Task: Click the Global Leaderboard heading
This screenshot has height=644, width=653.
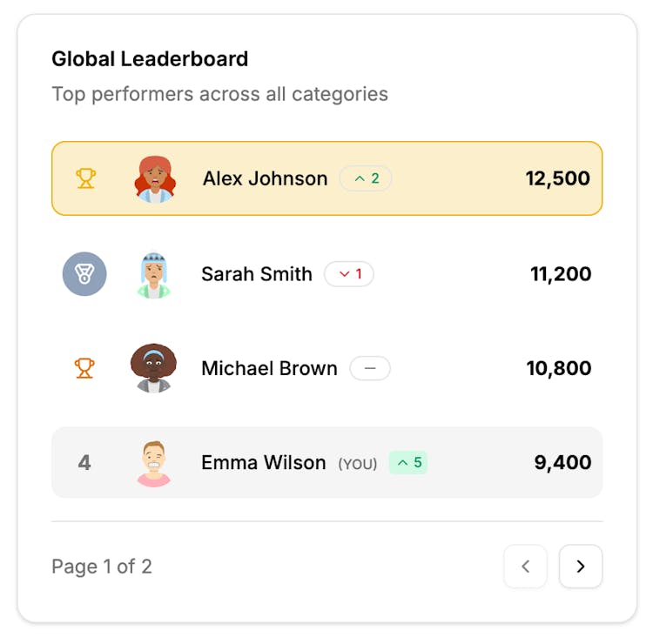Action: pyautogui.click(x=150, y=59)
